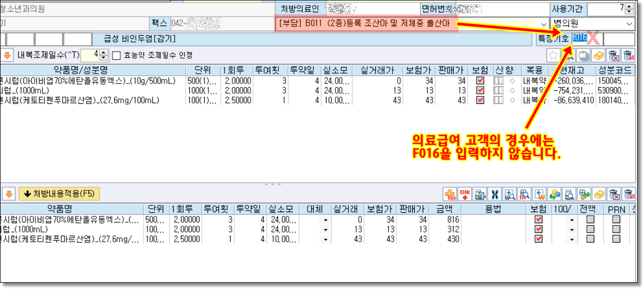Image resolution: width=644 pixels, height=289 pixels.
Task: Enable 효능약 조제일수 인정 checkbox
Action: [x=117, y=55]
